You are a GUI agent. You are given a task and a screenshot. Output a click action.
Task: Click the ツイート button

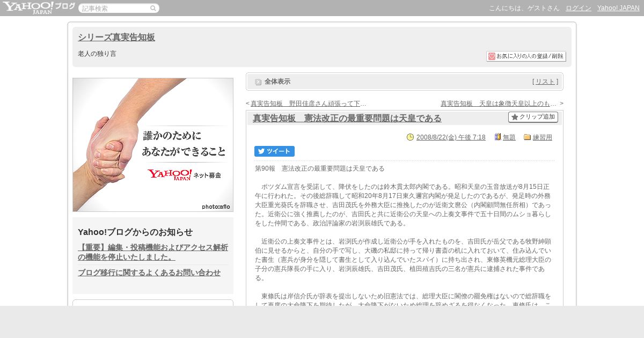click(274, 151)
